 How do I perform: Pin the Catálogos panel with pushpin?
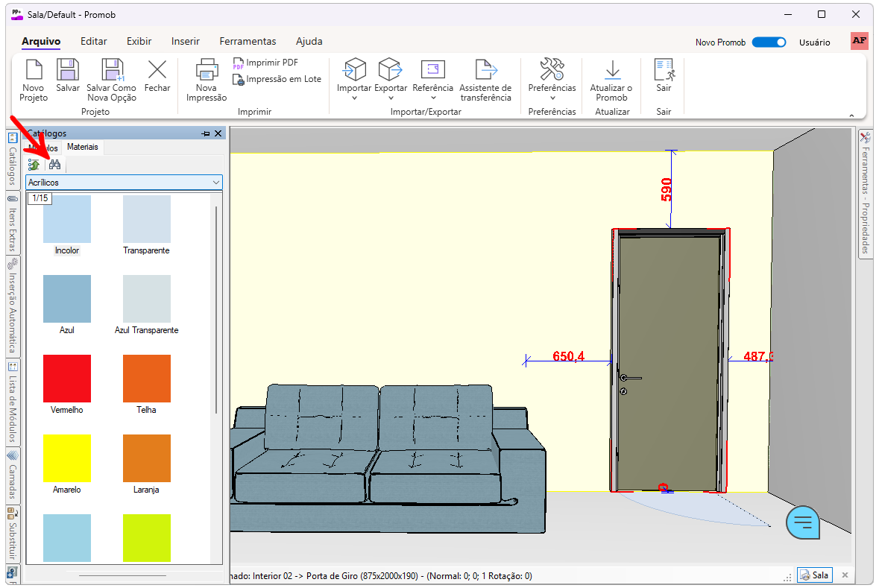(206, 133)
